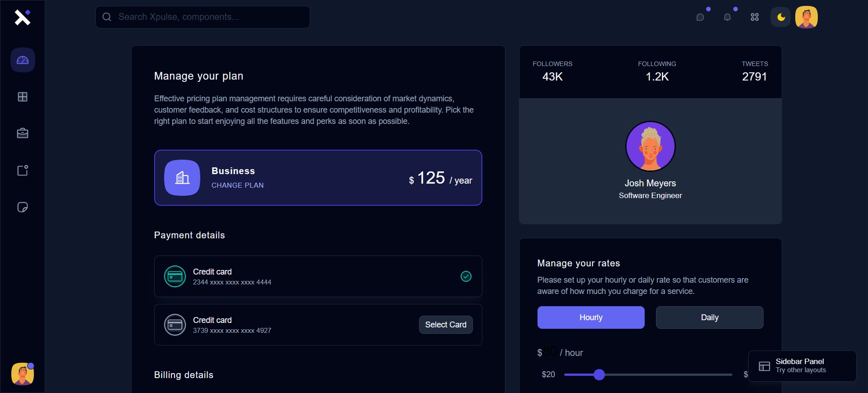Select the credit card ending 4927
Screen dimensions: 868x393
pyautogui.click(x=445, y=325)
